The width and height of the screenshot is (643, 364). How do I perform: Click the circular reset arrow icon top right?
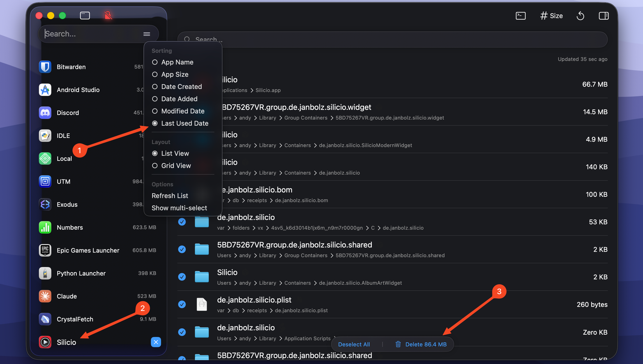tap(580, 16)
